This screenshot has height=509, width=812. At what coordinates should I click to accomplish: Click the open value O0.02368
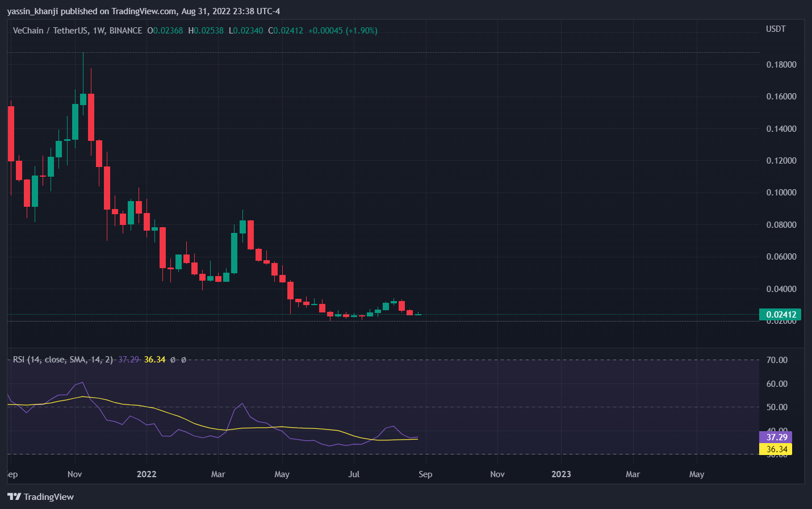[x=165, y=31]
